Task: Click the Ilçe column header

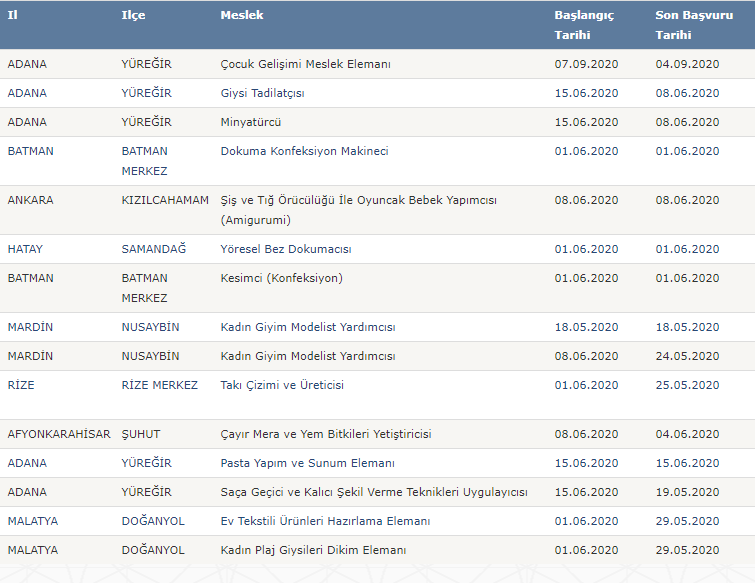Action: [133, 15]
